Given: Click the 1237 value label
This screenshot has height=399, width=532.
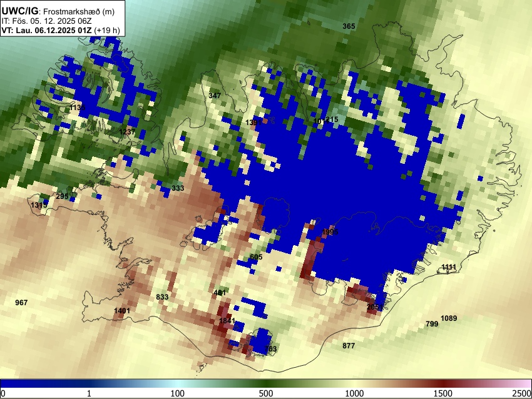Looking at the screenshot, I should point(127,132).
